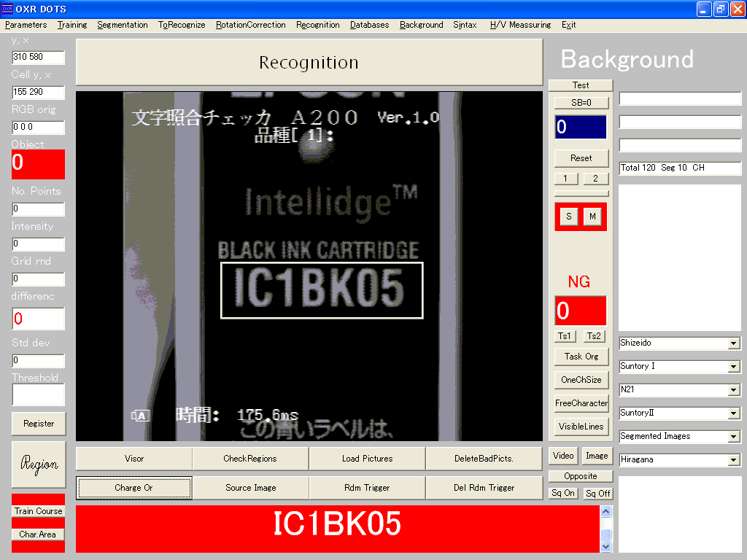This screenshot has height=560, width=747.
Task: Click the VisibleLines button
Action: (x=581, y=427)
